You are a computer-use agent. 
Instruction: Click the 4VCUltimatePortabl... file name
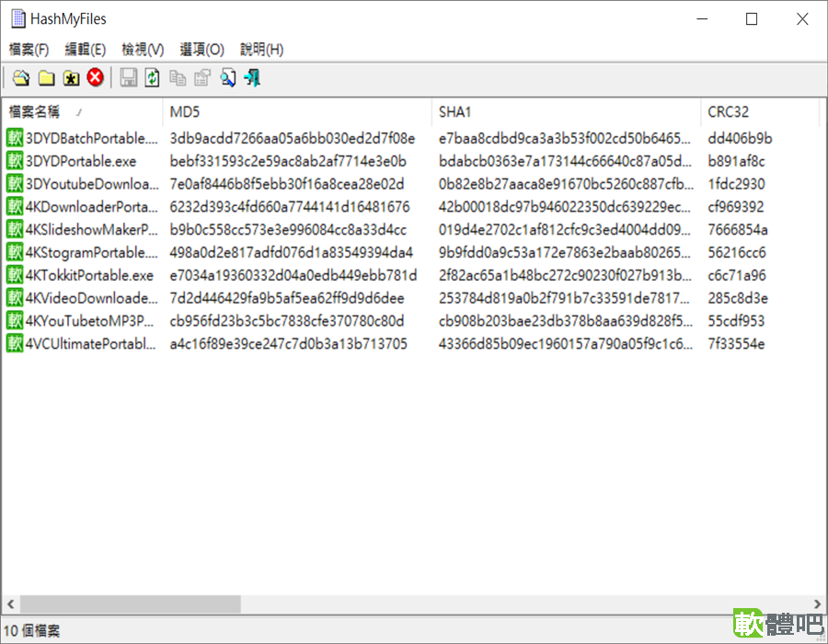pyautogui.click(x=91, y=344)
